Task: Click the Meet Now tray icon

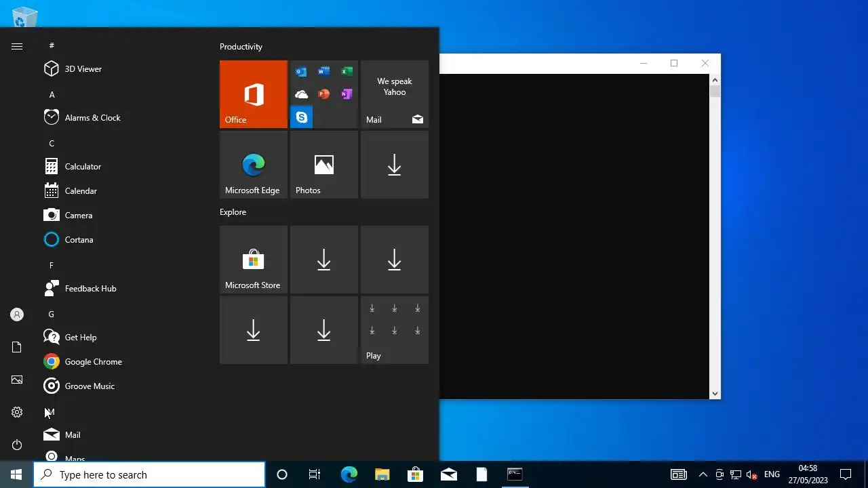Action: pos(719,474)
